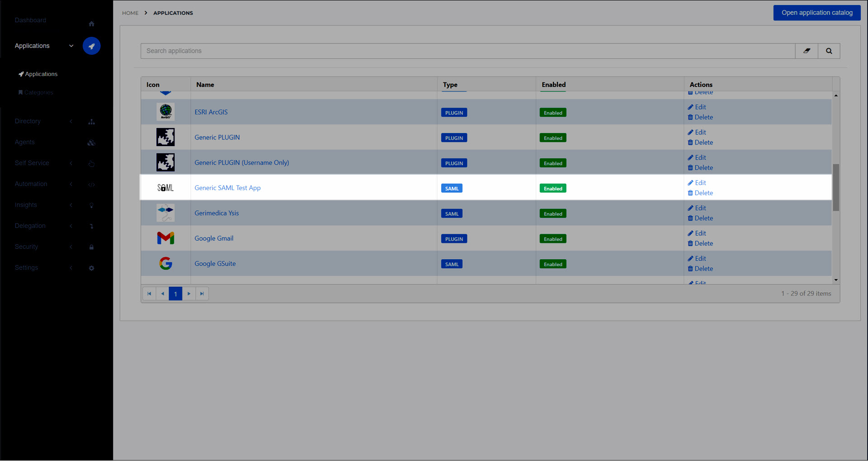Image resolution: width=868 pixels, height=461 pixels.
Task: Sort by the Name column header
Action: (x=205, y=85)
